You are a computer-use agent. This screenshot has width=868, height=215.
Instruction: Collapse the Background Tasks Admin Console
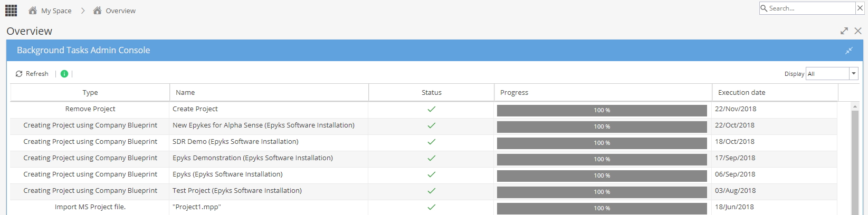tap(849, 51)
